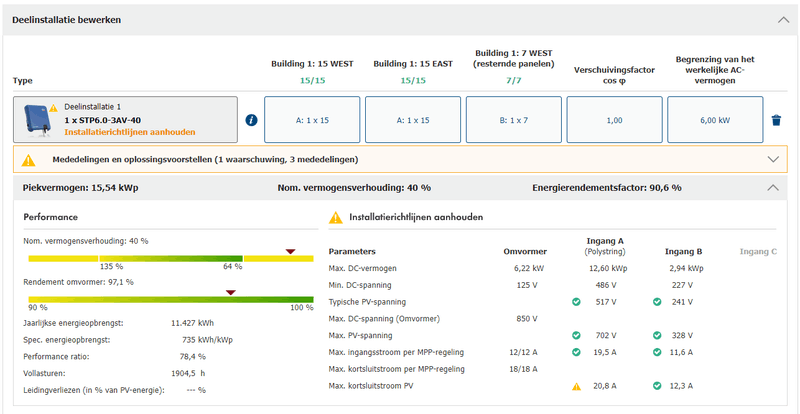
Task: Expand the Mededelingen en oplossingsvoorstellen section
Action: 772,159
